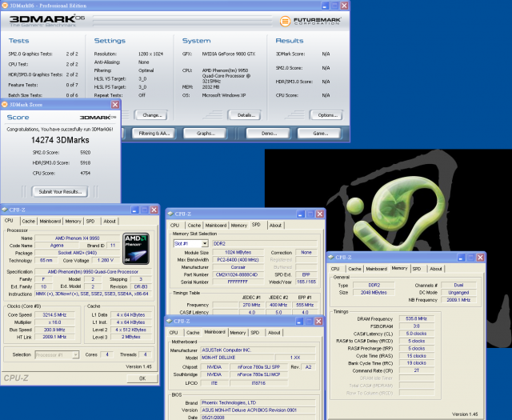The width and height of the screenshot is (512, 420).
Task: Click the HT Link 2009.1 MHz value
Action: [54, 337]
